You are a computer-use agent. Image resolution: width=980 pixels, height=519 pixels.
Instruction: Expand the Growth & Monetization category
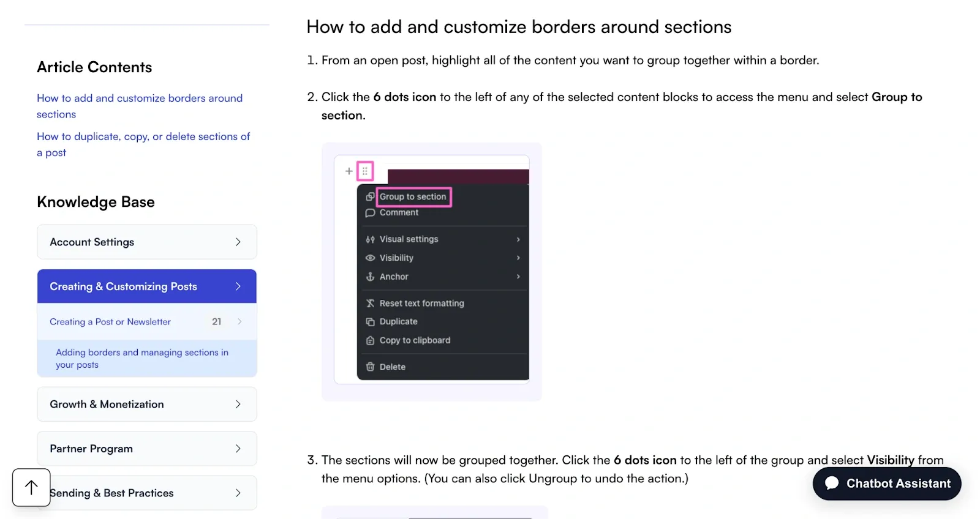pyautogui.click(x=146, y=404)
